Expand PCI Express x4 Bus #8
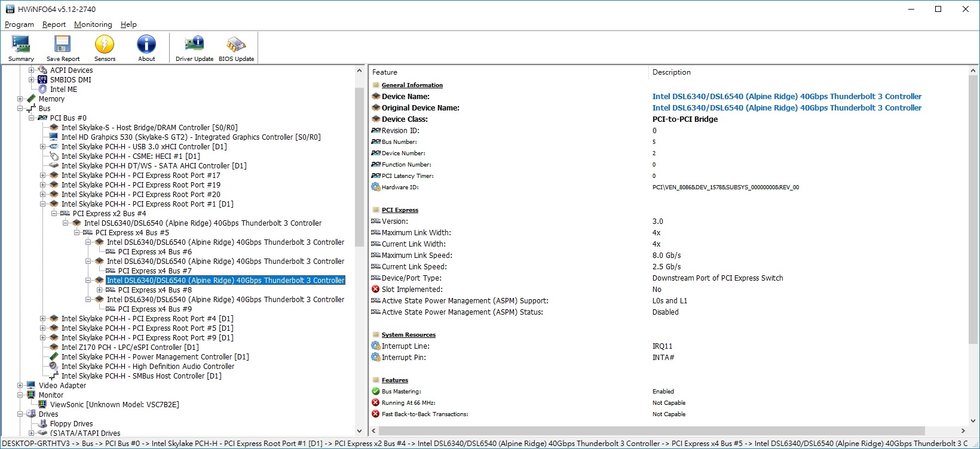 click(x=99, y=290)
